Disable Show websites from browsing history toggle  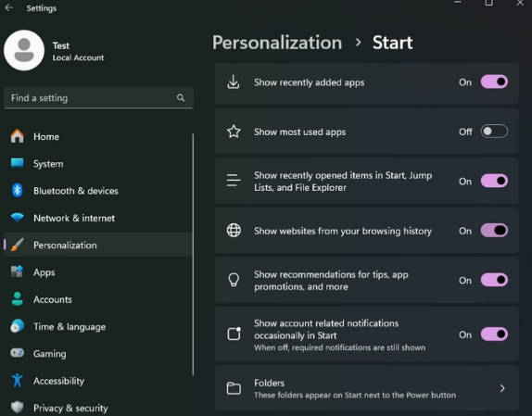pos(494,231)
